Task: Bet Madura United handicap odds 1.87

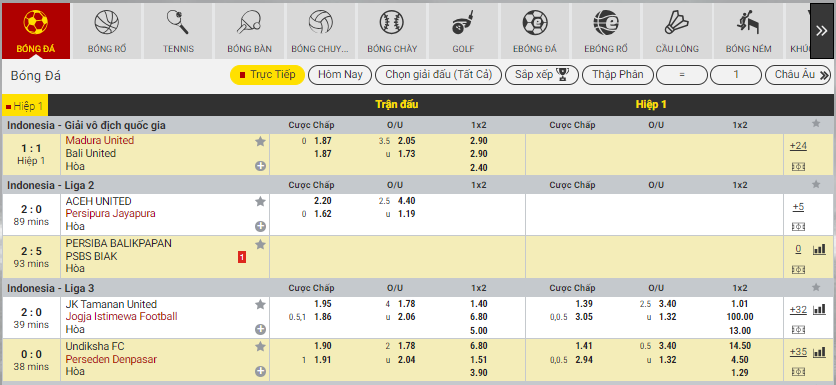Action: point(323,141)
